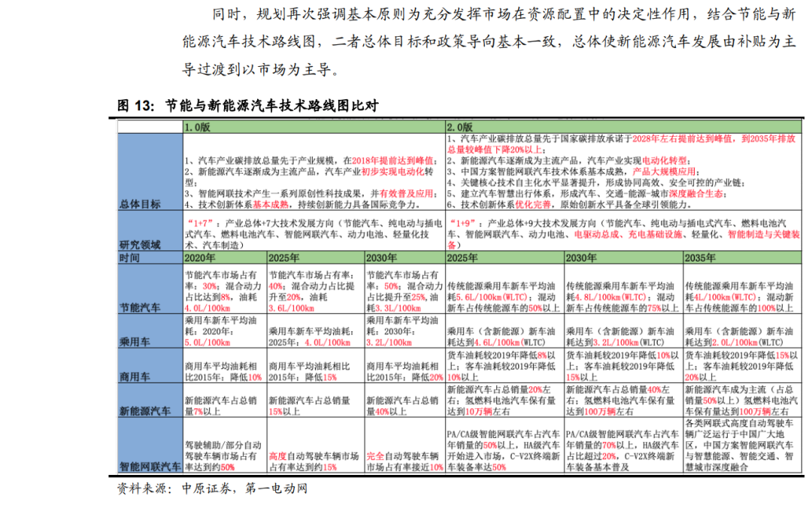The height and width of the screenshot is (508, 812).
Task: Click the '2035年' header cell
Action: tap(743, 257)
